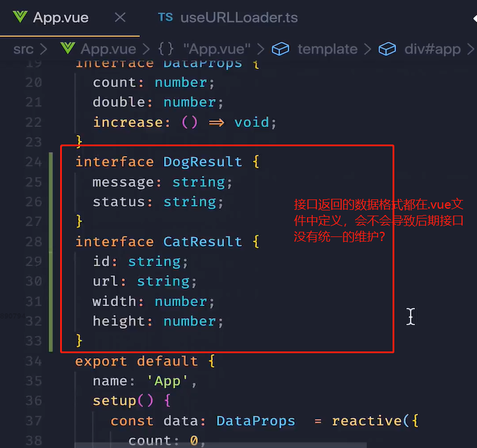The height and width of the screenshot is (448, 477).
Task: Click 'setup()' on line 36
Action: coord(123,401)
